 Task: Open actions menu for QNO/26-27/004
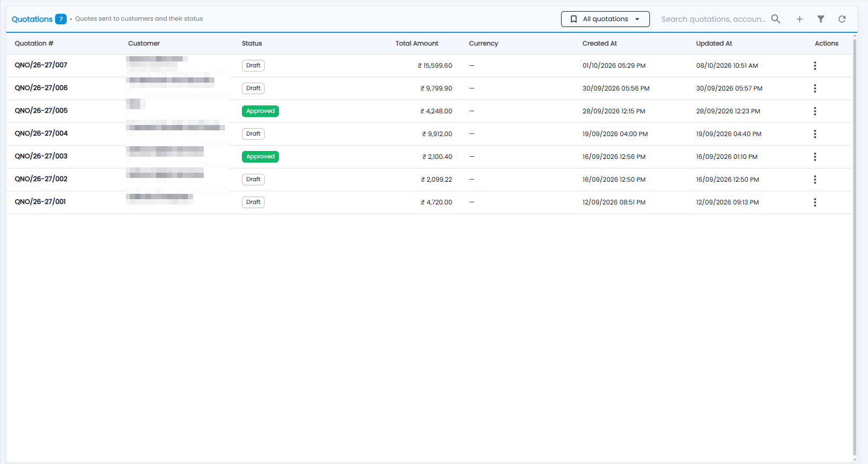coord(815,134)
